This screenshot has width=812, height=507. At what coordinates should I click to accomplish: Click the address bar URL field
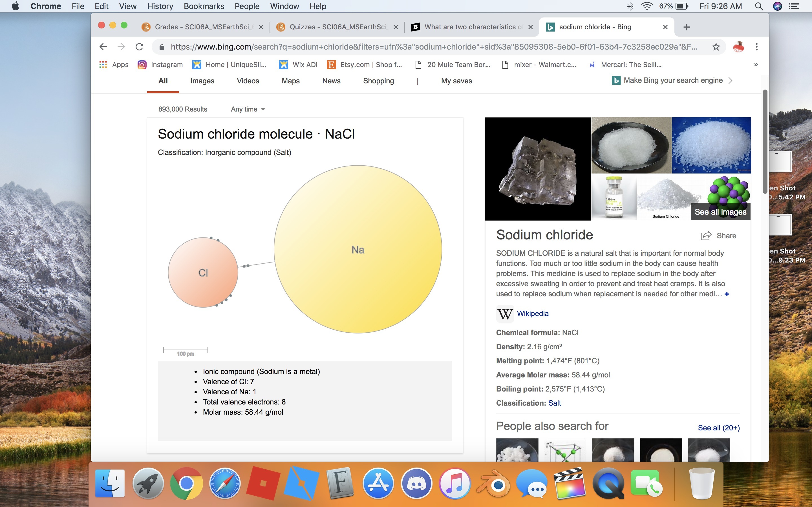tap(433, 47)
